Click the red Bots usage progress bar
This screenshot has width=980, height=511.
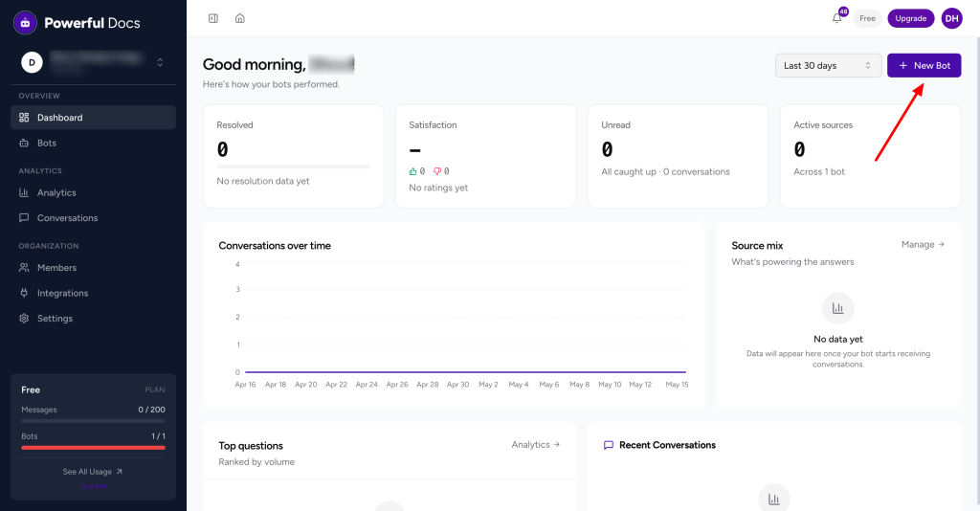[93, 447]
